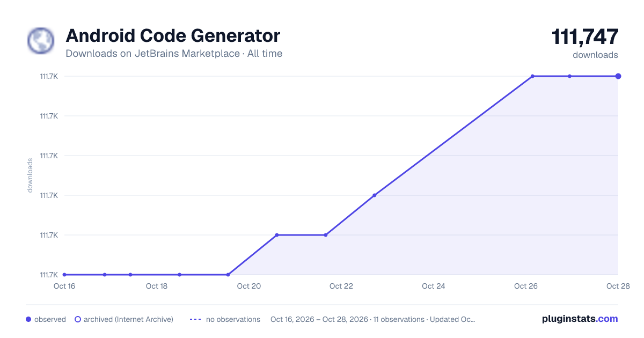The height and width of the screenshot is (338, 644).
Task: Click the data point just before Oct 22
Action: 325,235
